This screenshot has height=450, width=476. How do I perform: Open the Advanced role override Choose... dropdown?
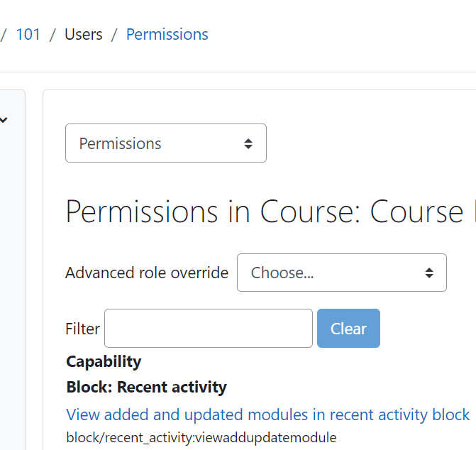click(341, 273)
